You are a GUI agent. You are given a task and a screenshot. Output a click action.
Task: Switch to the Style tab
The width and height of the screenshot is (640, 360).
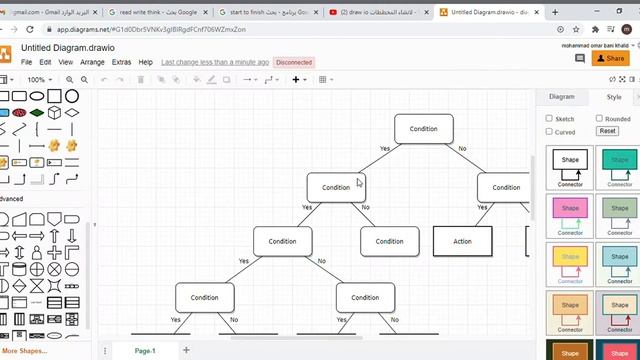(613, 97)
